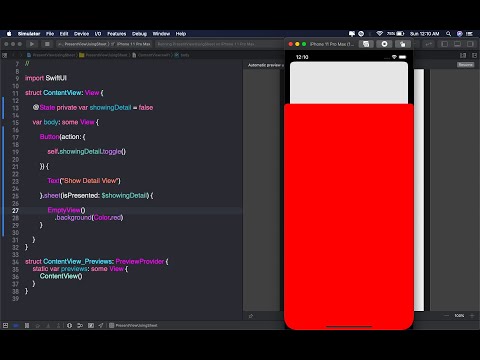480x360 pixels.
Task: Click the Code Review arrows icon
Action: click(429, 44)
